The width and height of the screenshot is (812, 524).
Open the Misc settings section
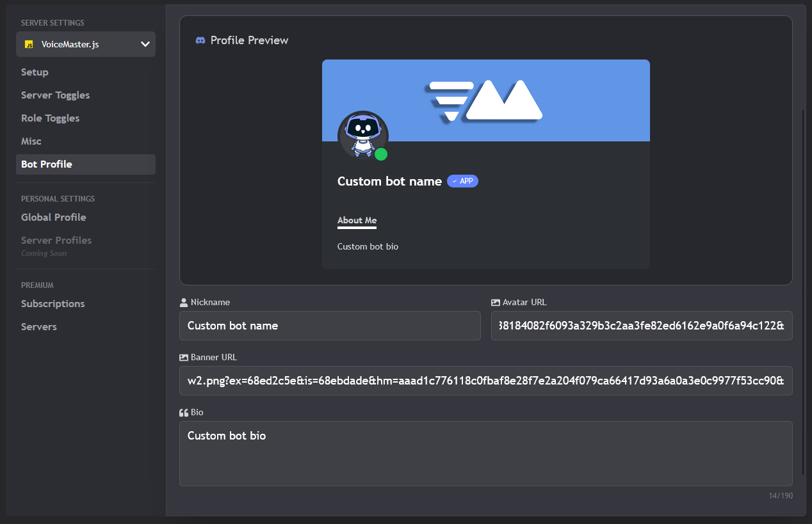(31, 141)
